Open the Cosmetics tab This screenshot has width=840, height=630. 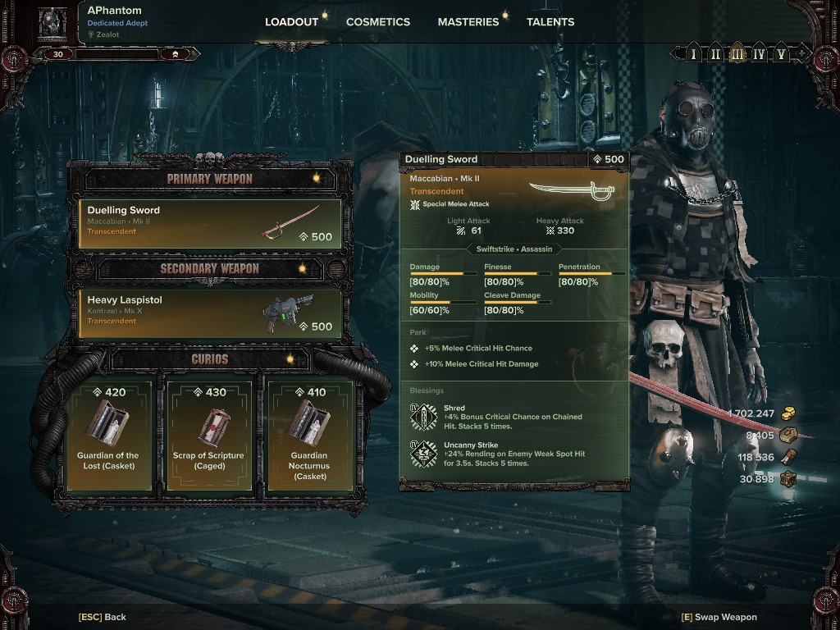pyautogui.click(x=377, y=22)
